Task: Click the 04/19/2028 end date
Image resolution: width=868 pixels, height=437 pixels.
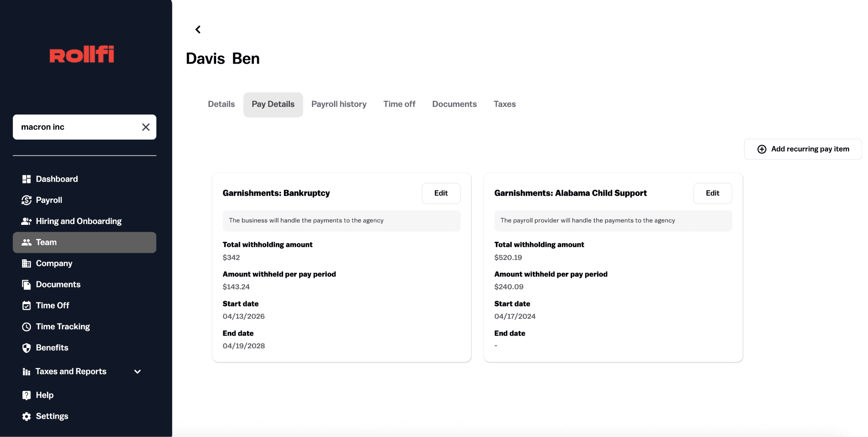Action: (x=244, y=346)
